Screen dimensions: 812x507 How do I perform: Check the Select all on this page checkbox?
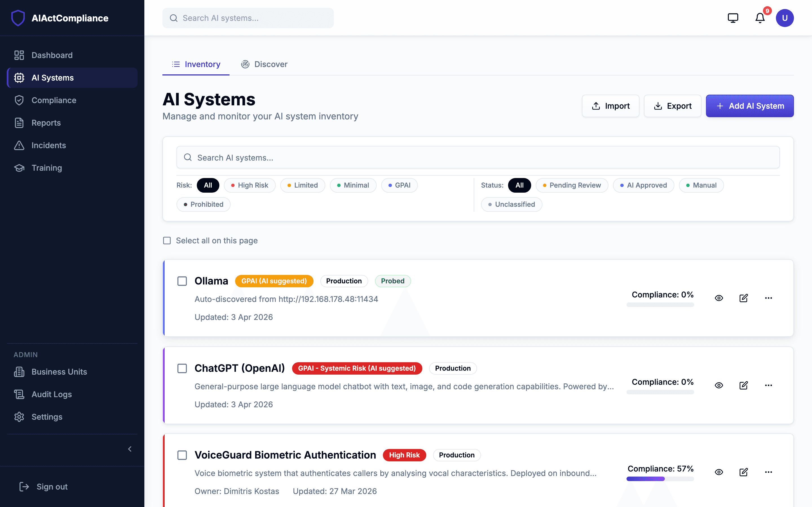tap(167, 241)
